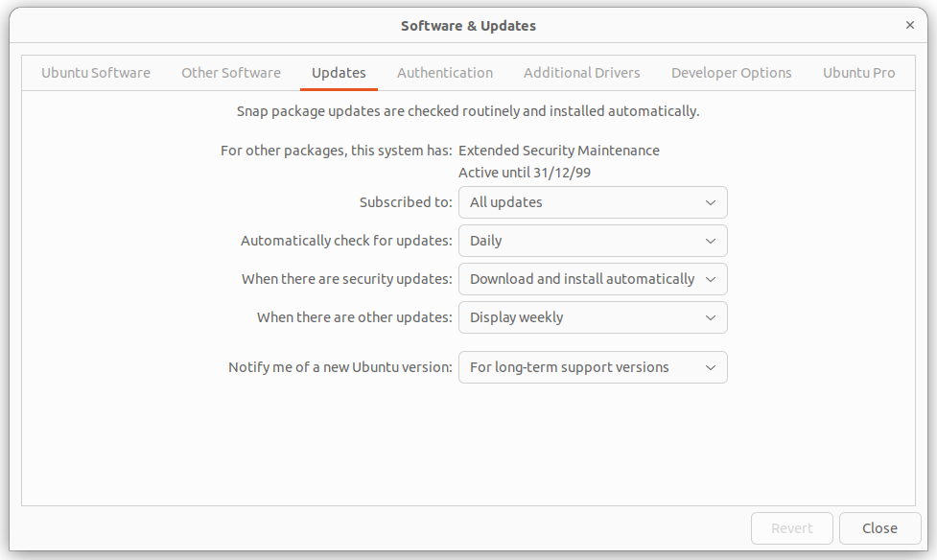This screenshot has height=560, width=937.
Task: Switch to Developer Options tab
Action: coord(731,73)
